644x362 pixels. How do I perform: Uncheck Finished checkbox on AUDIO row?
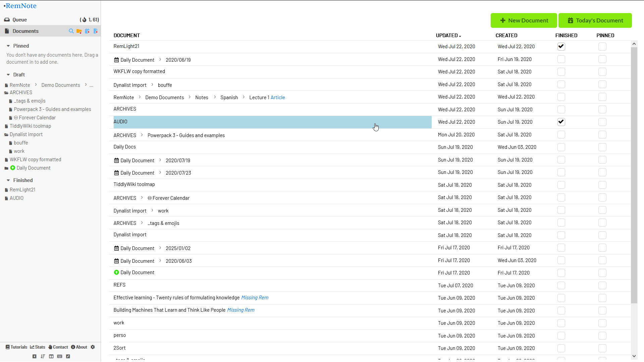click(x=561, y=122)
